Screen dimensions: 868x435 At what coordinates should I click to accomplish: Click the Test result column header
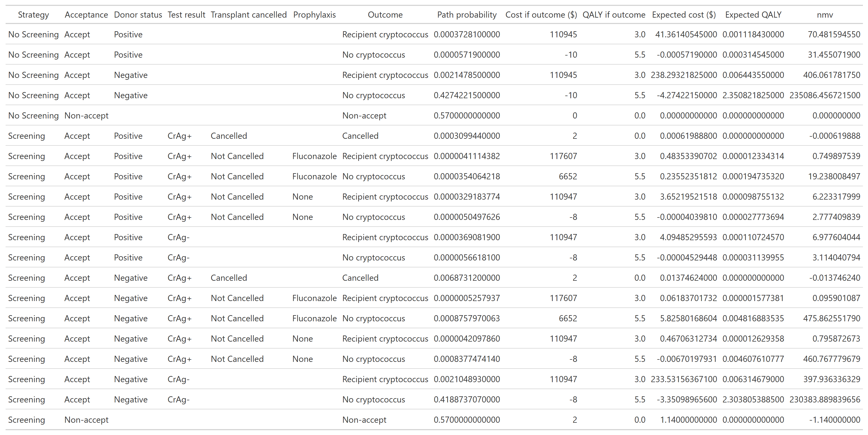click(x=186, y=15)
